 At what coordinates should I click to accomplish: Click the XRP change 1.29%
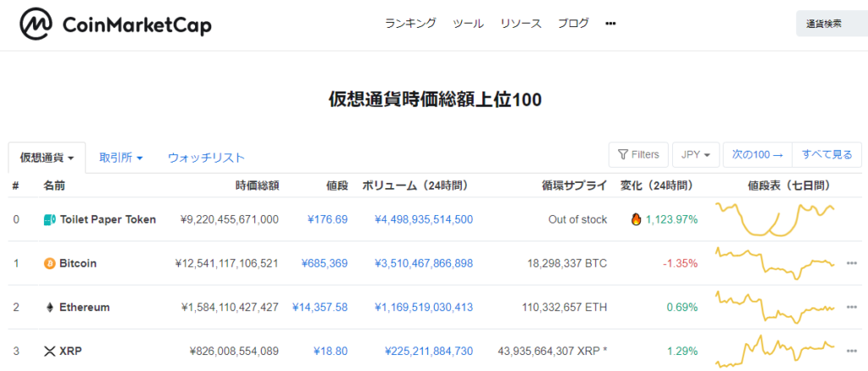682,351
